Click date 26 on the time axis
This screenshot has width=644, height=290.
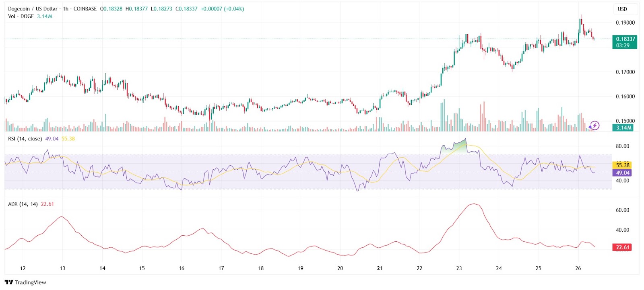tap(578, 268)
